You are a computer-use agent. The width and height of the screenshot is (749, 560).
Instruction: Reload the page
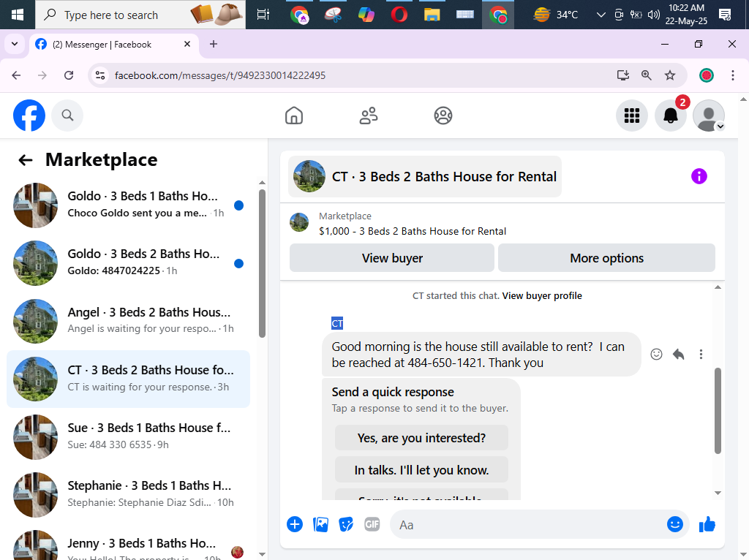(69, 75)
